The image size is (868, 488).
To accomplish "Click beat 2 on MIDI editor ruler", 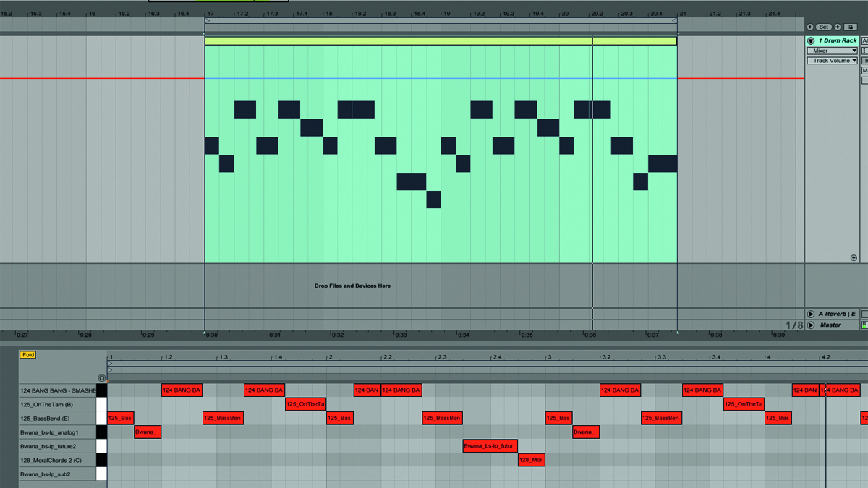I will [x=330, y=357].
